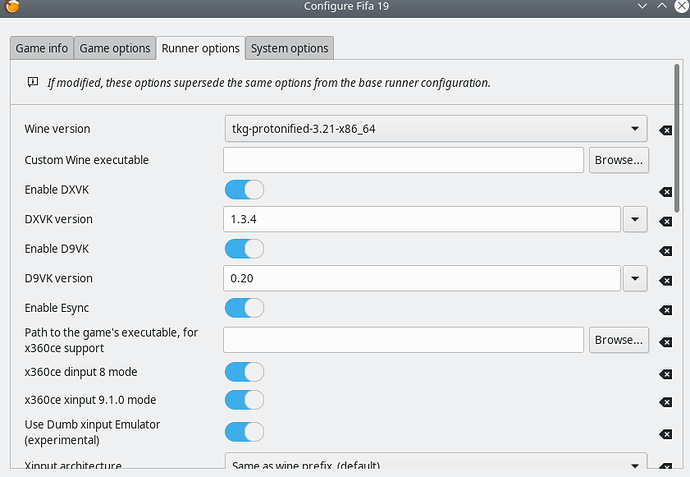
Task: Click the 'Use Dumb xinput Emulator' label
Action: (92, 432)
